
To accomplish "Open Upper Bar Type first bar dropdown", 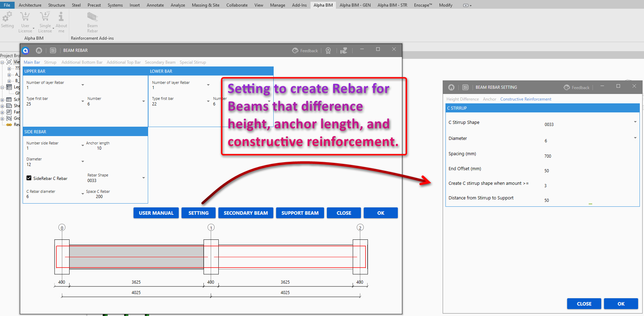I will (x=83, y=101).
